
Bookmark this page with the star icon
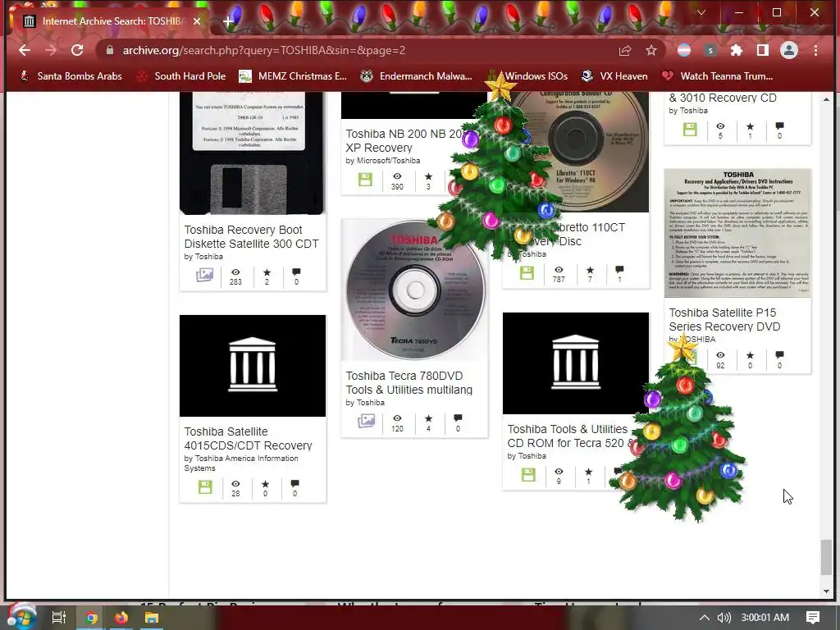[651, 50]
